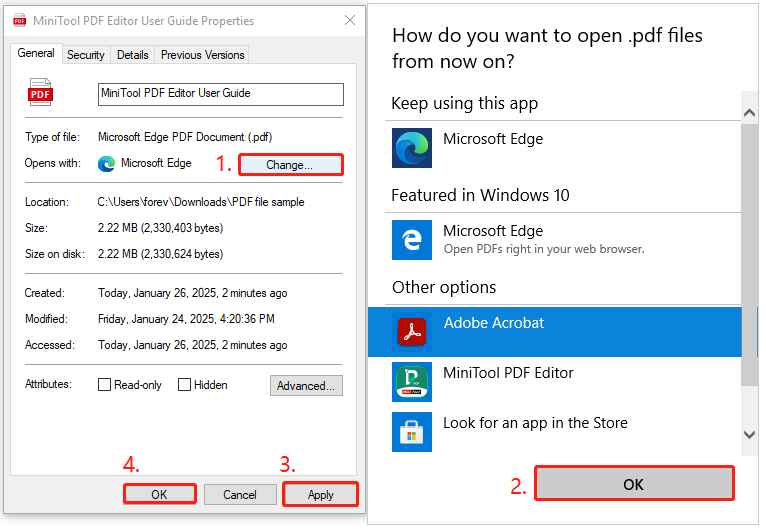Image resolution: width=766 pixels, height=530 pixels.
Task: Click Cancel in the Properties window
Action: 240,494
